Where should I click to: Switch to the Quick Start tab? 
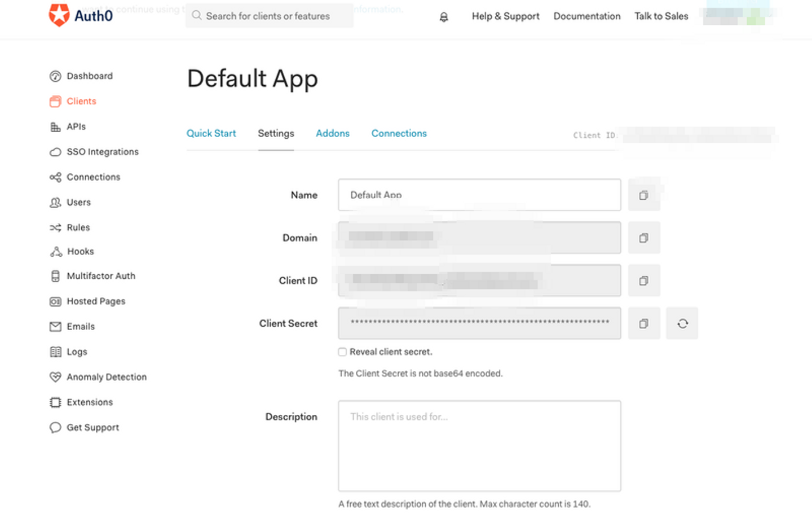pyautogui.click(x=211, y=134)
